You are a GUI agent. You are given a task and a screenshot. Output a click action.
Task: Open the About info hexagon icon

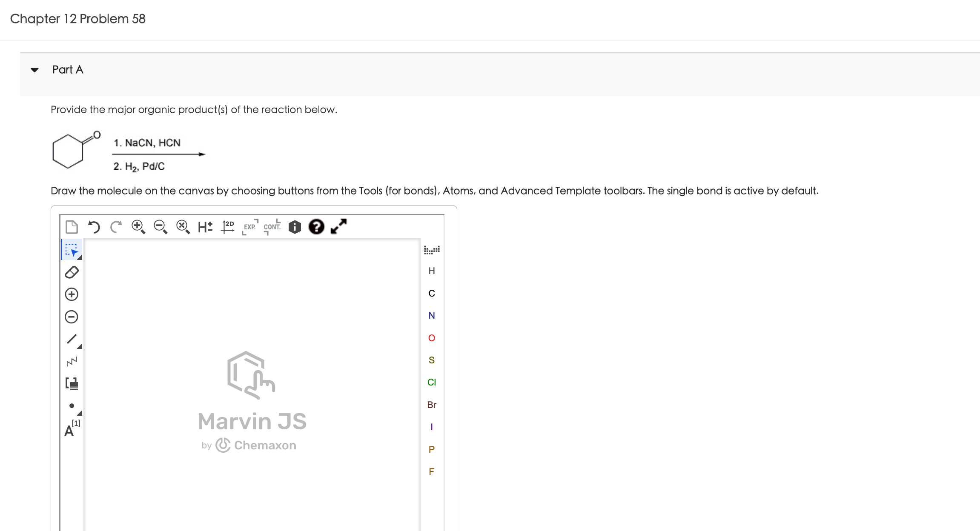point(295,227)
